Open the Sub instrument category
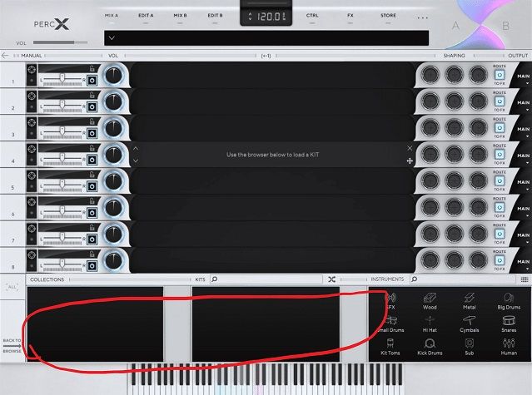The width and height of the screenshot is (532, 395). coord(470,347)
